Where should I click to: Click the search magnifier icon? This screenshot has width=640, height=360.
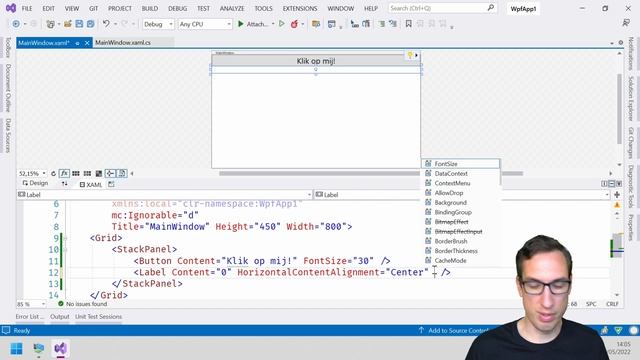[x=491, y=8]
